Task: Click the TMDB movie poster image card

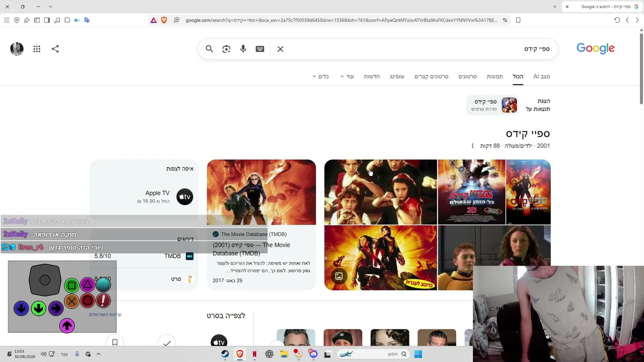Action: [261, 193]
